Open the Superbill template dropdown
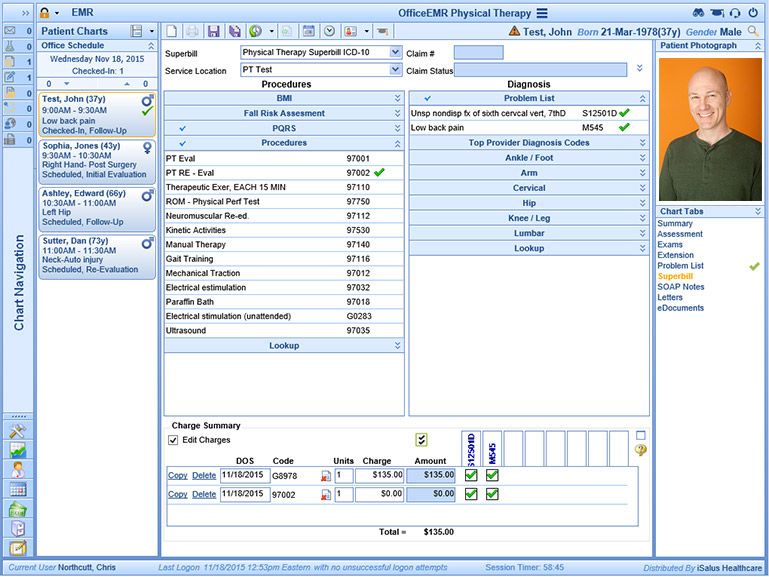Viewport: 769px width, 577px height. pos(395,52)
